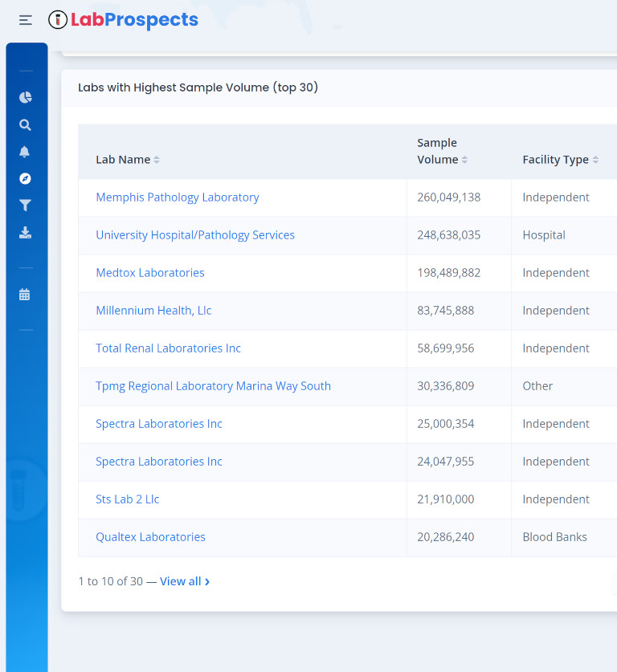Click the LabProspects logo
This screenshot has height=672, width=617.
coord(123,20)
